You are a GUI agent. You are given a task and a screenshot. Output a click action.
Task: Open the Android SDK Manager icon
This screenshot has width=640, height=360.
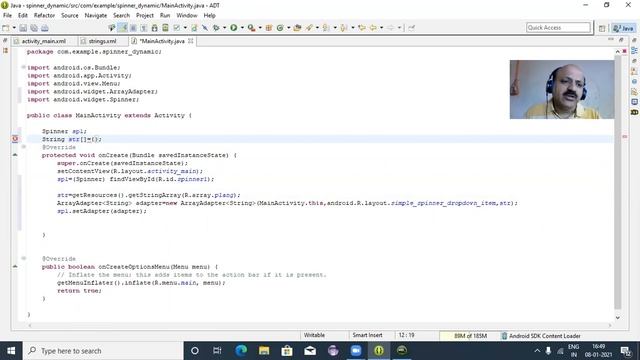point(154,28)
